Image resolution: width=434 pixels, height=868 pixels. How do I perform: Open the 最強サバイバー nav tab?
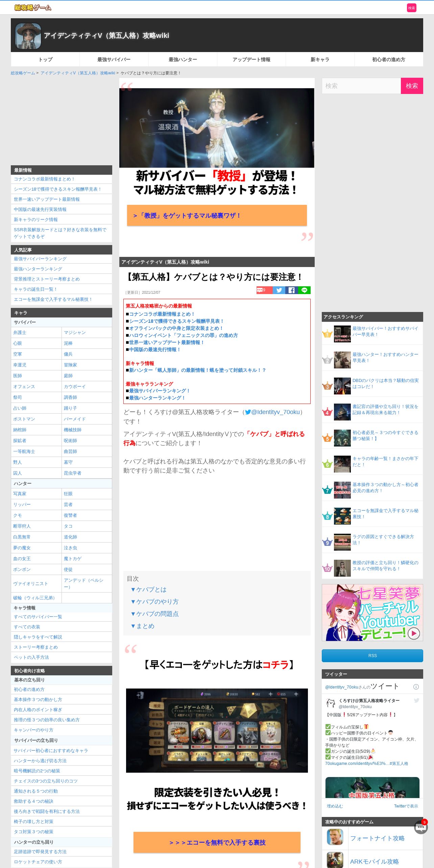pyautogui.click(x=114, y=59)
